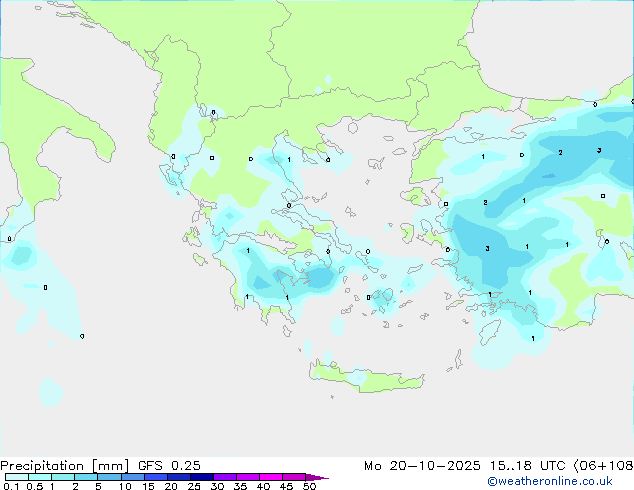Pick the legend swatch between 35 and 40

248,477
